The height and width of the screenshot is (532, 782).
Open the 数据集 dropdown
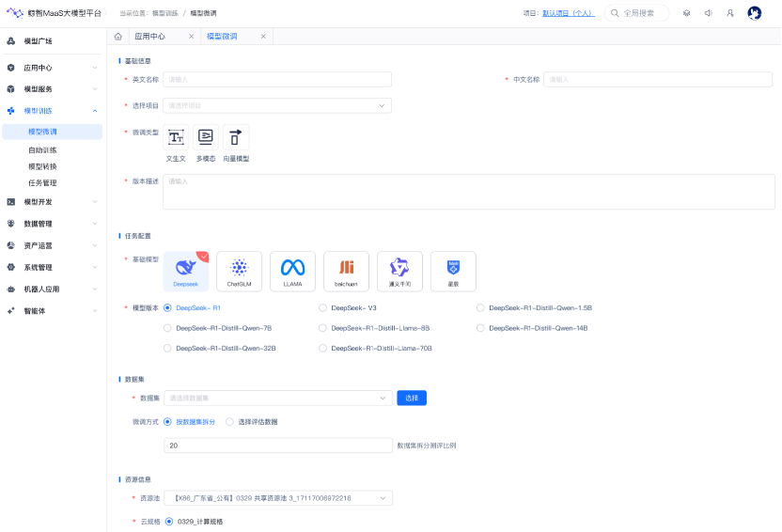point(278,398)
